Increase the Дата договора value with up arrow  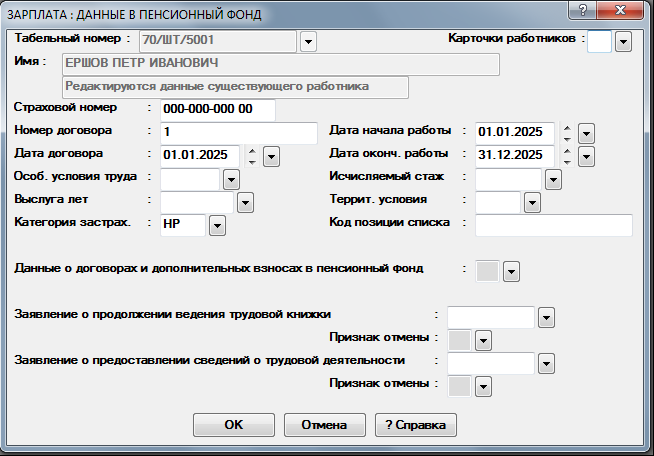(x=251, y=150)
